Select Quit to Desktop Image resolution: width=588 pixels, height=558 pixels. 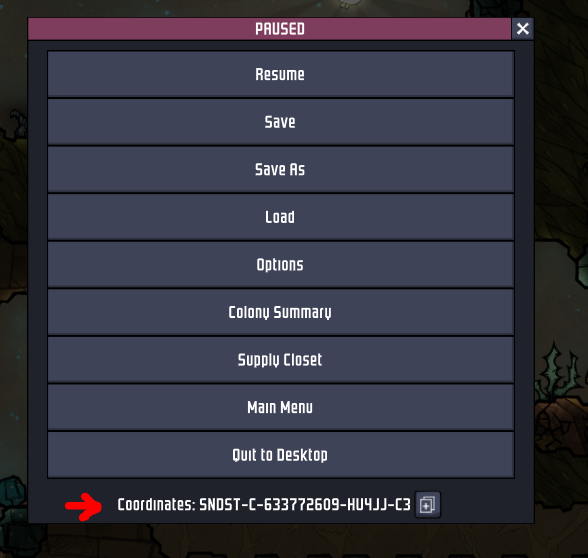[280, 455]
